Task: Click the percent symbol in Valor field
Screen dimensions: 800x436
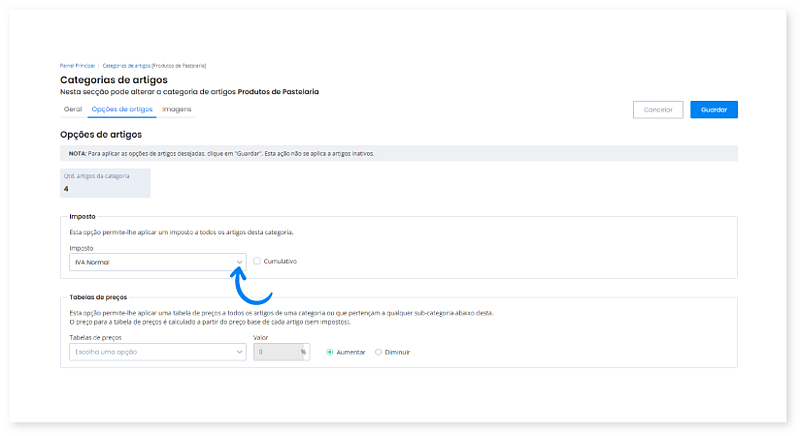Action: pyautogui.click(x=303, y=352)
